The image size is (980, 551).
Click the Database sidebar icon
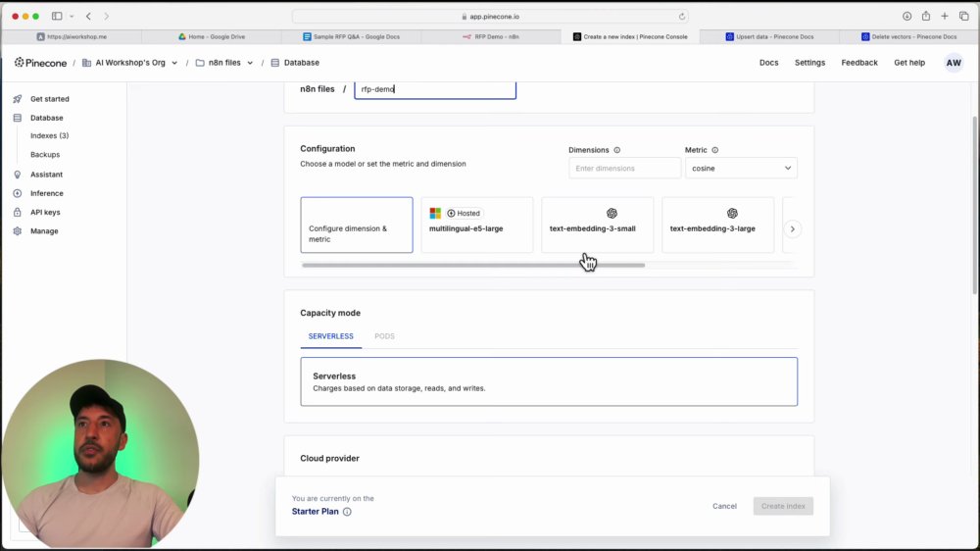pyautogui.click(x=18, y=118)
